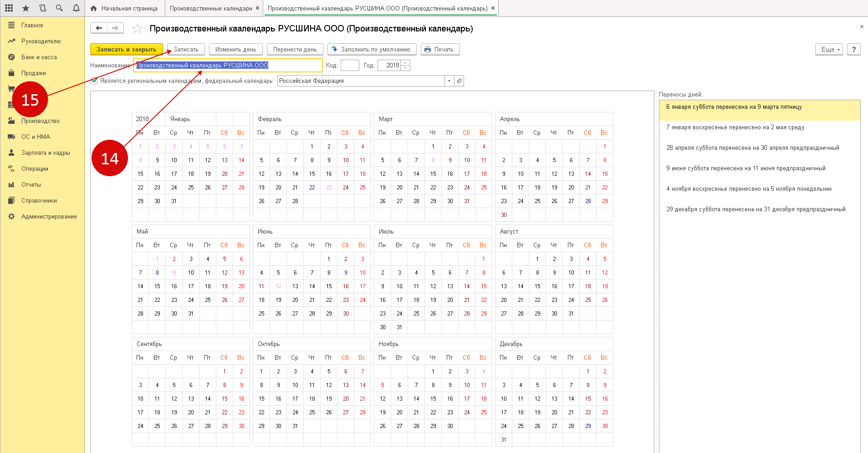Open the sections menu grid icon
Screen dimensions: 868x453
click(9, 8)
